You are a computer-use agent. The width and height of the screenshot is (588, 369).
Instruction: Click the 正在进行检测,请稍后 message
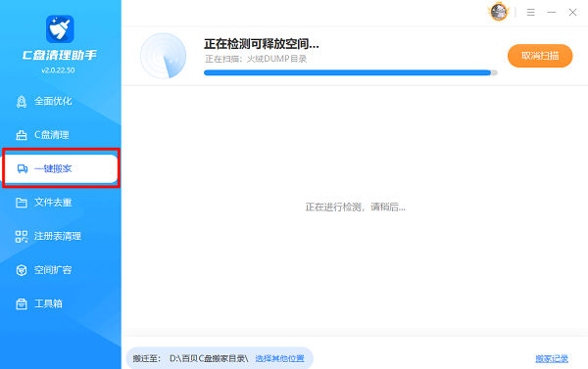tap(355, 208)
